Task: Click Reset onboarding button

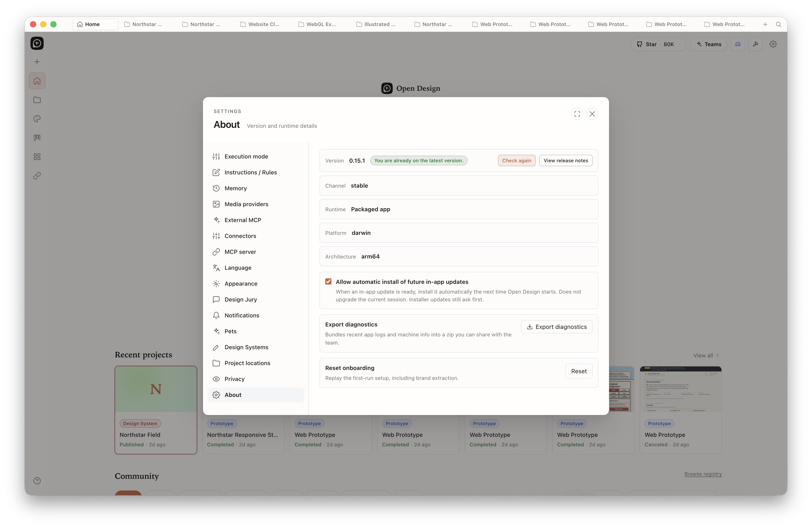Action: point(579,371)
